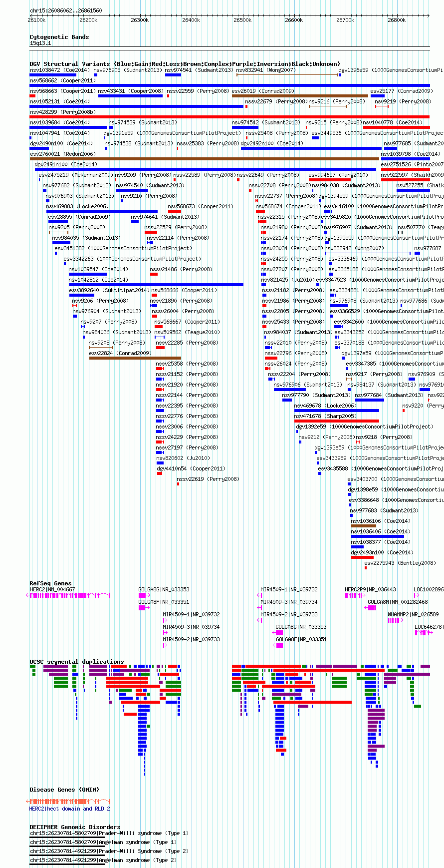The height and width of the screenshot is (868, 444).
Task: Click the Cytogenetic Bands track title
Action: pyautogui.click(x=59, y=37)
